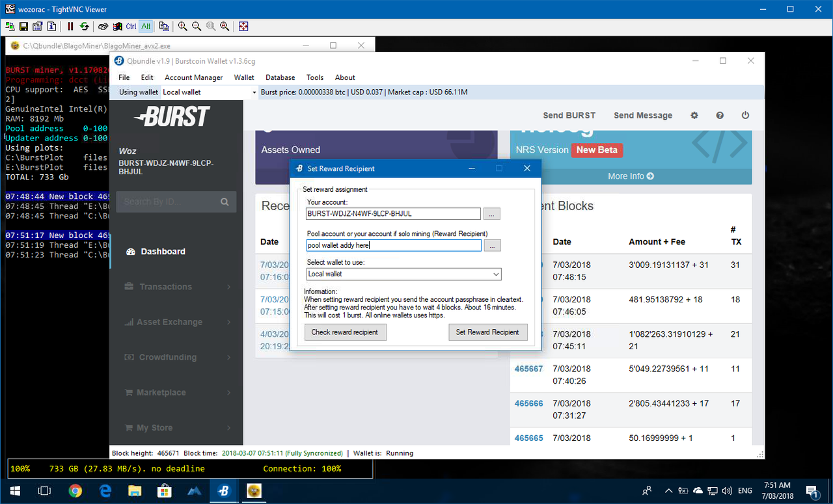Click block 465667 link
This screenshot has height=504, width=833.
[528, 368]
